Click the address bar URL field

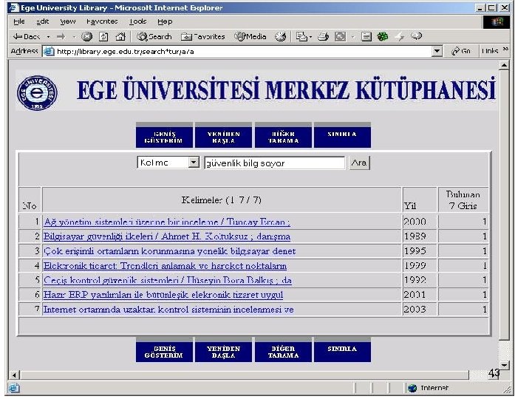(244, 51)
